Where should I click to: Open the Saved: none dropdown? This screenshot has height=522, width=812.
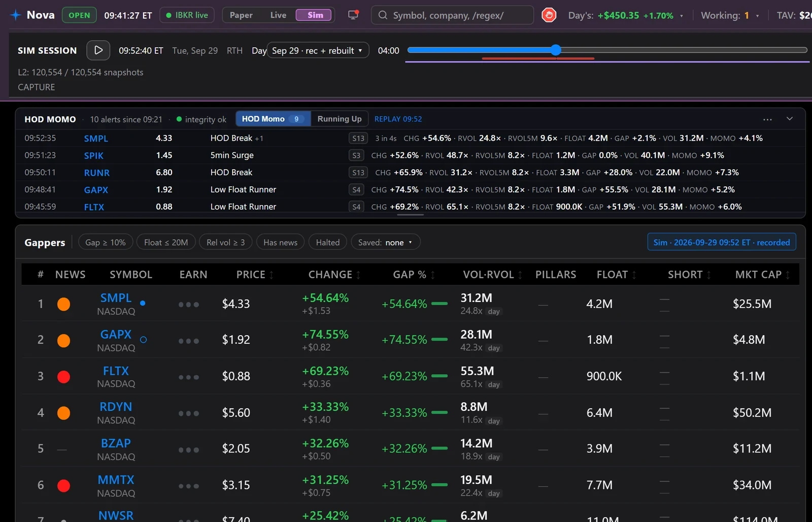click(385, 242)
